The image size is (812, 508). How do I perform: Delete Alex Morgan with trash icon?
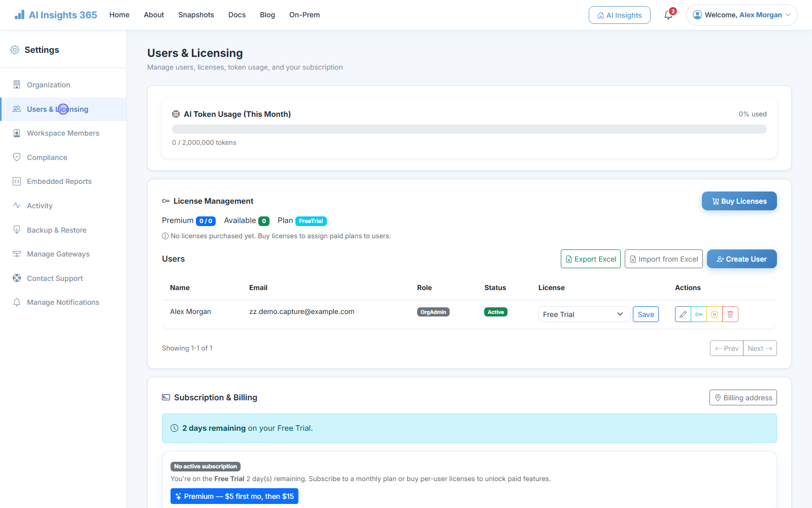pyautogui.click(x=730, y=314)
